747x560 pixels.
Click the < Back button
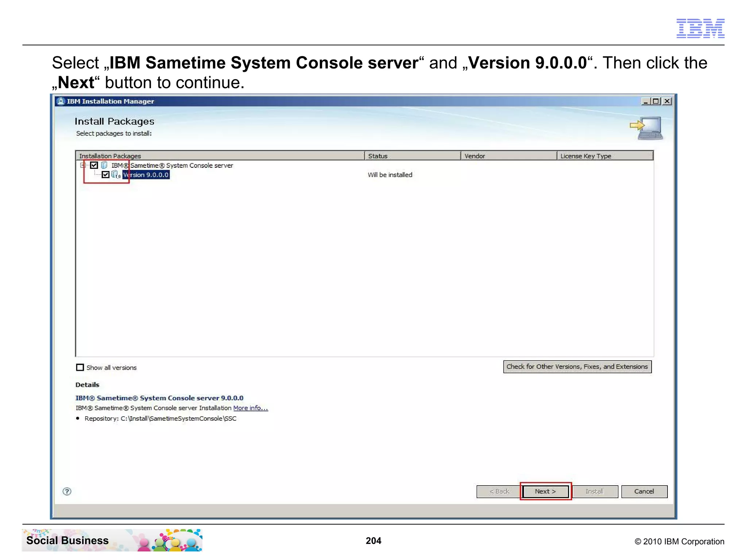(499, 491)
